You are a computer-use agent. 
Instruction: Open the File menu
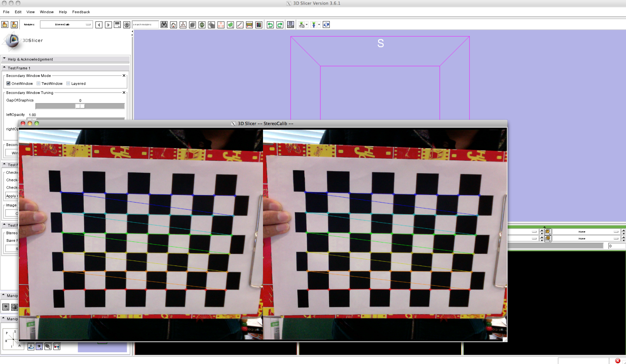coord(6,12)
